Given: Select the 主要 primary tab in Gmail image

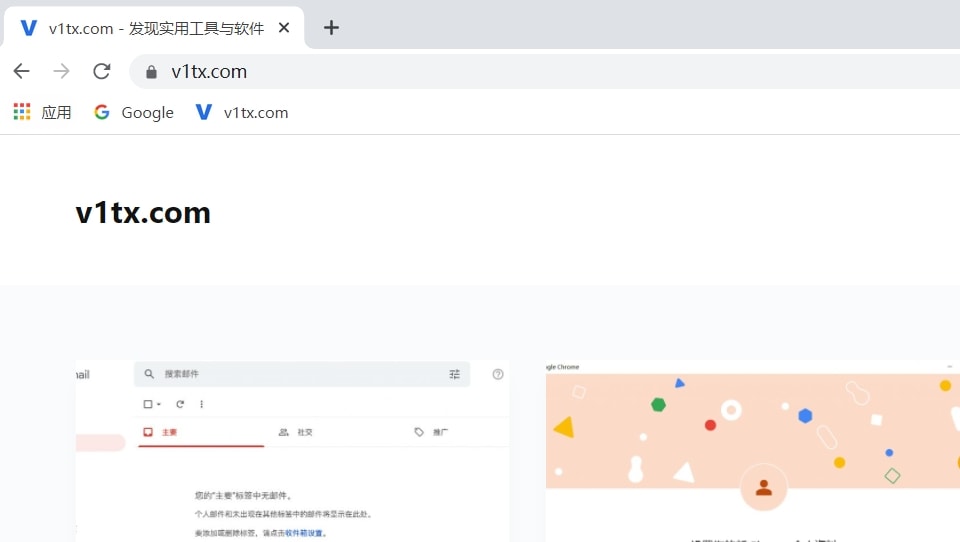Looking at the screenshot, I should pos(201,432).
